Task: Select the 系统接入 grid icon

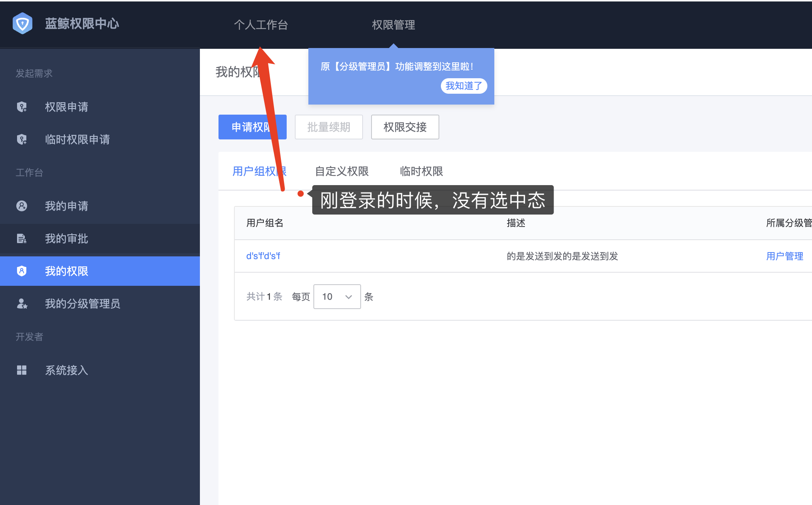Action: [x=22, y=370]
